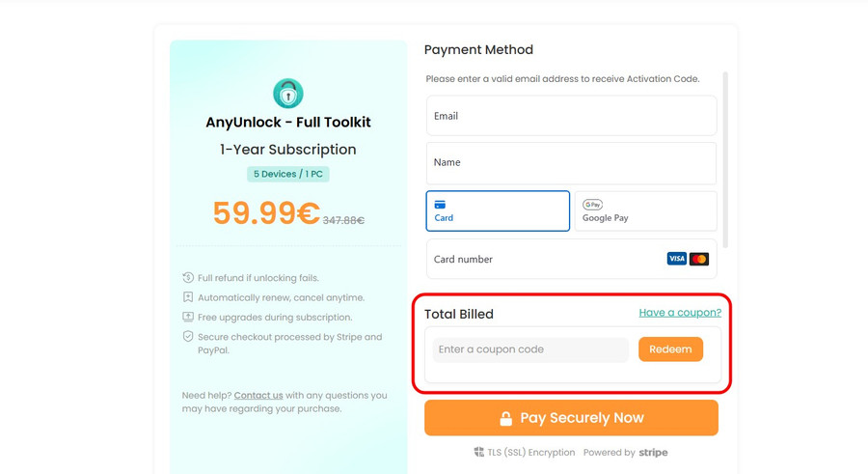Click the TLS encryption icon

pyautogui.click(x=478, y=452)
